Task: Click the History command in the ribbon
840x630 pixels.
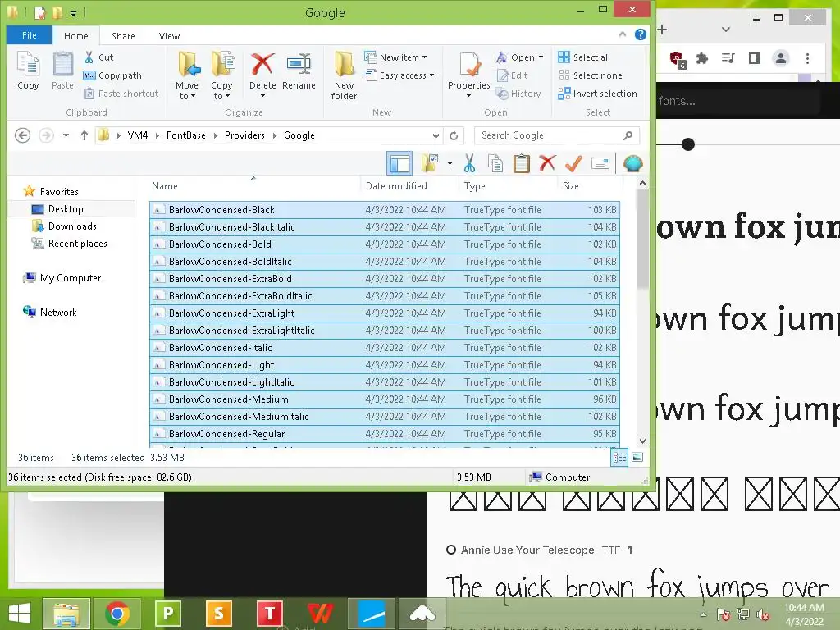Action: pyautogui.click(x=518, y=94)
